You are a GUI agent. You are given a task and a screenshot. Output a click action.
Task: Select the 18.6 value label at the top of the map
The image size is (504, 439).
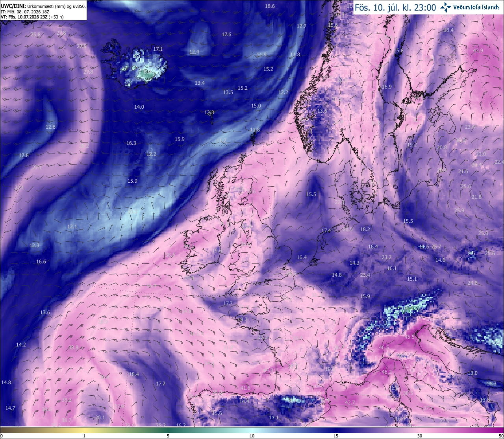[x=270, y=6]
